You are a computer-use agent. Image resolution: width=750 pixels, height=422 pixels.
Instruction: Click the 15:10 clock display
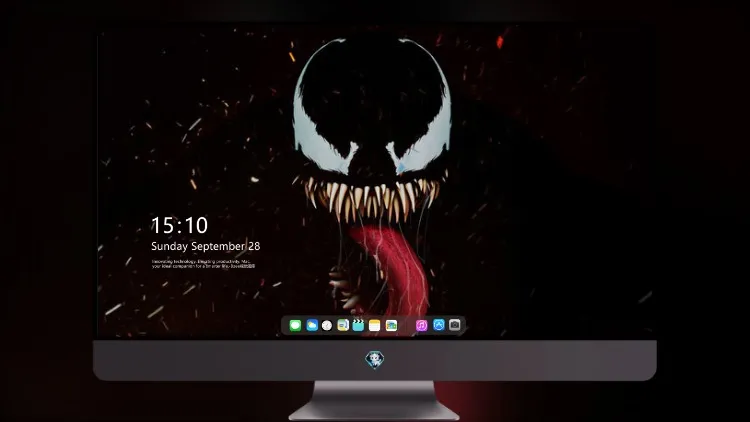[179, 225]
